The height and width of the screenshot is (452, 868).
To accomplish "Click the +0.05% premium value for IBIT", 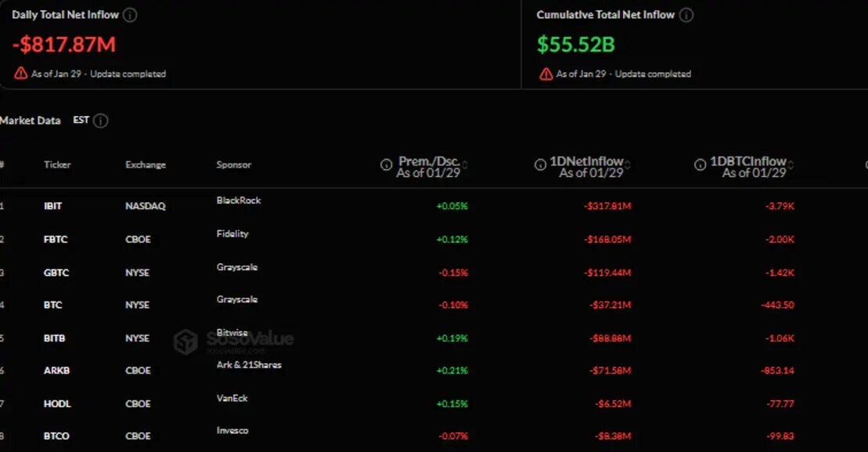I will pyautogui.click(x=452, y=206).
